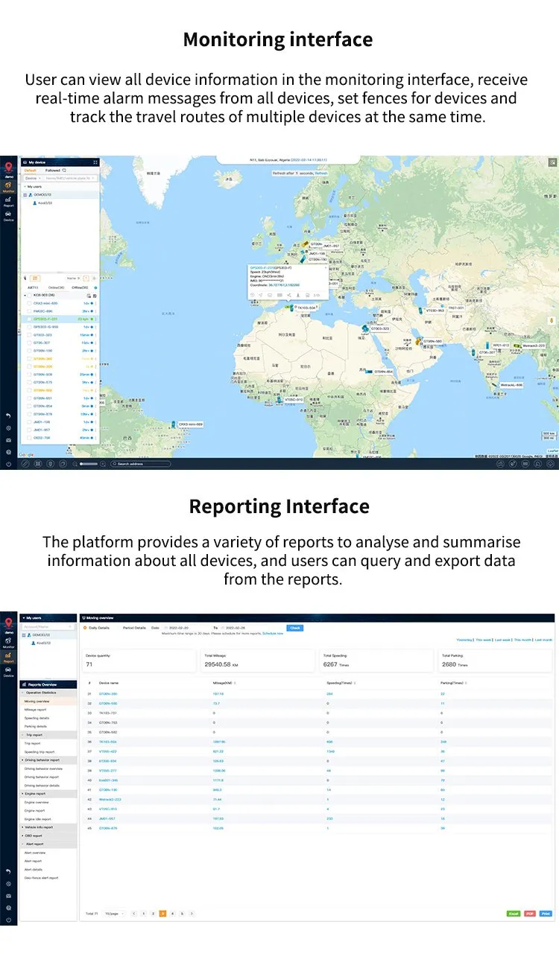
Task: Open the Device type dropdown in My device
Action: click(x=34, y=178)
